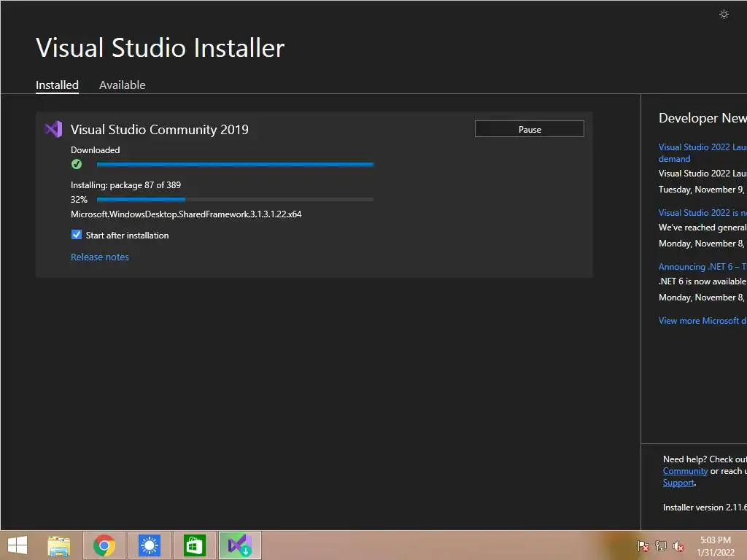The width and height of the screenshot is (747, 560).
Task: Toggle the theme brightness sun icon
Action: [x=724, y=15]
